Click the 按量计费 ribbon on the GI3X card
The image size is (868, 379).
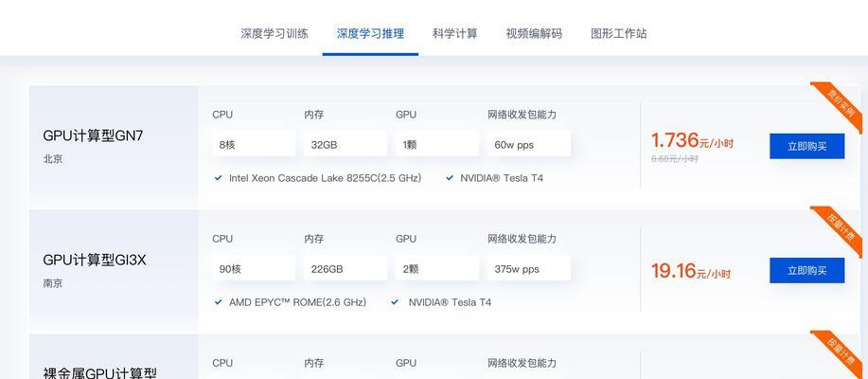[841, 227]
